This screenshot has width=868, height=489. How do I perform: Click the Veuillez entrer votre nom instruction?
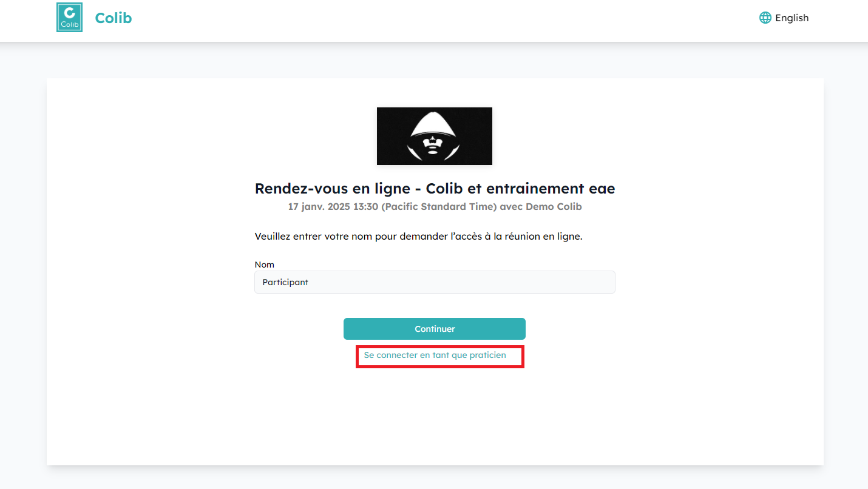tap(418, 237)
